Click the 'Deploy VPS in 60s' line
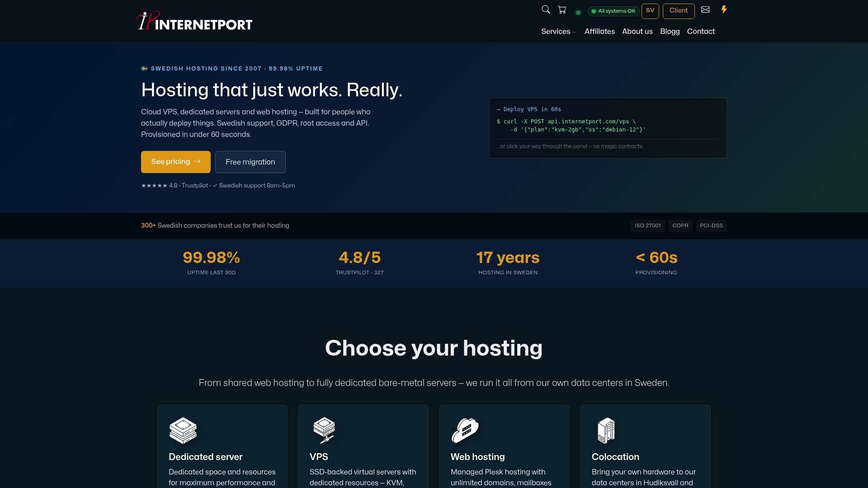Viewport: 868px width, 488px height. [x=528, y=109]
